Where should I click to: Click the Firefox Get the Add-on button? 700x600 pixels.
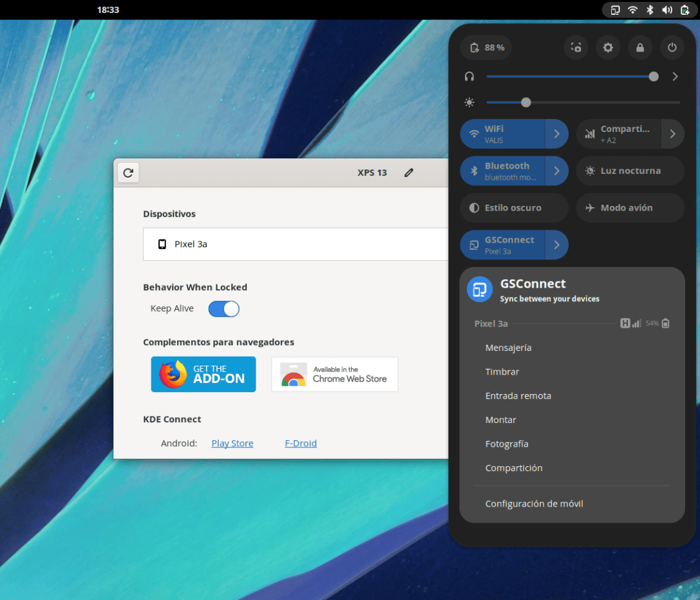pyautogui.click(x=203, y=374)
